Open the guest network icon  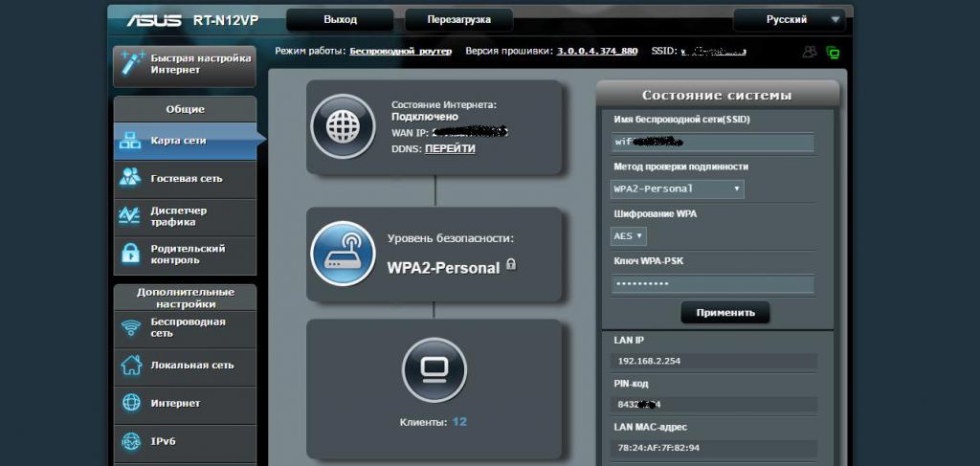(130, 178)
